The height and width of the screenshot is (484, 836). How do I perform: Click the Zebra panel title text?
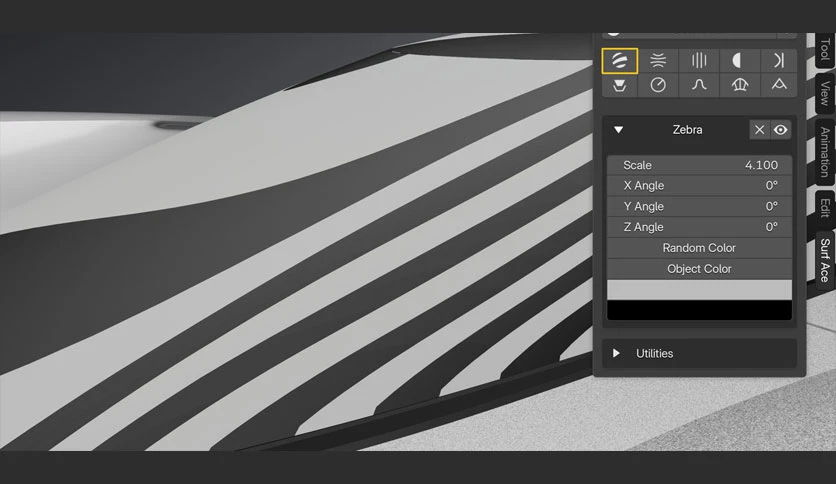[687, 130]
